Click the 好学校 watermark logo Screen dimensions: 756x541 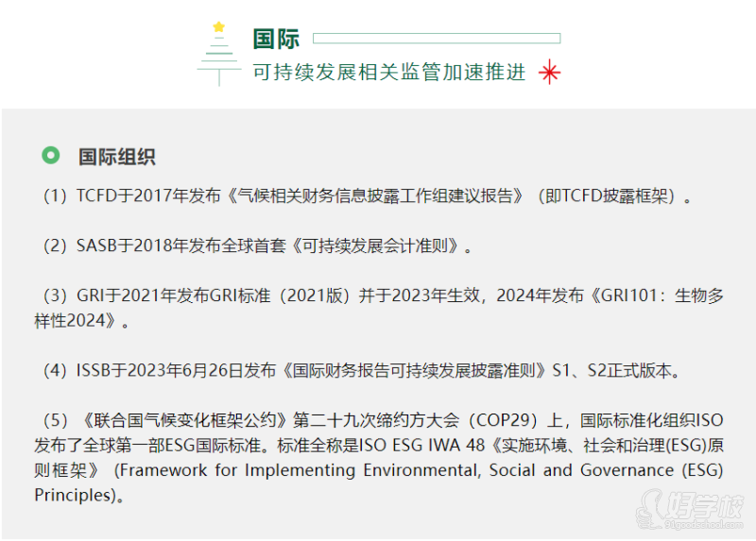pos(687,507)
